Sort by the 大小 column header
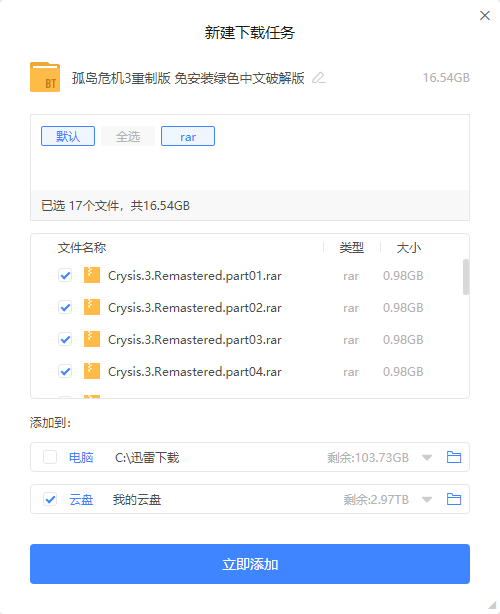Image resolution: width=500 pixels, height=614 pixels. [409, 247]
